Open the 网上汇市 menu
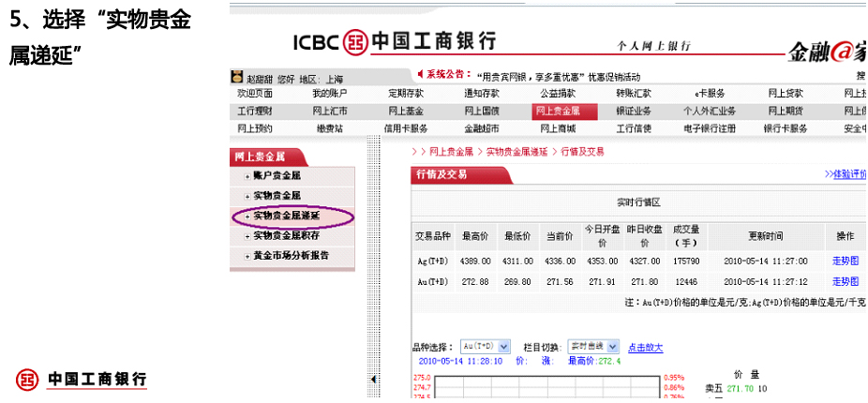The height and width of the screenshot is (403, 868). pyautogui.click(x=330, y=112)
